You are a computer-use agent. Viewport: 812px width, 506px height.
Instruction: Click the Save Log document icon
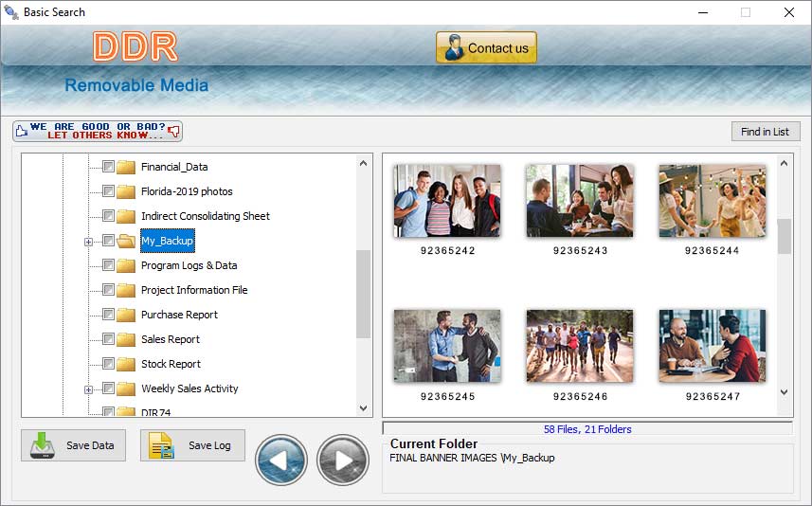pyautogui.click(x=161, y=445)
